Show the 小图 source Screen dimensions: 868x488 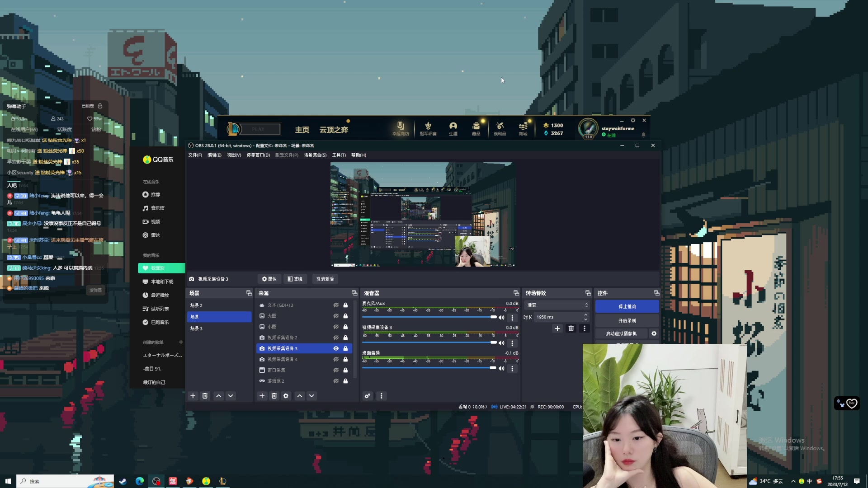(336, 327)
